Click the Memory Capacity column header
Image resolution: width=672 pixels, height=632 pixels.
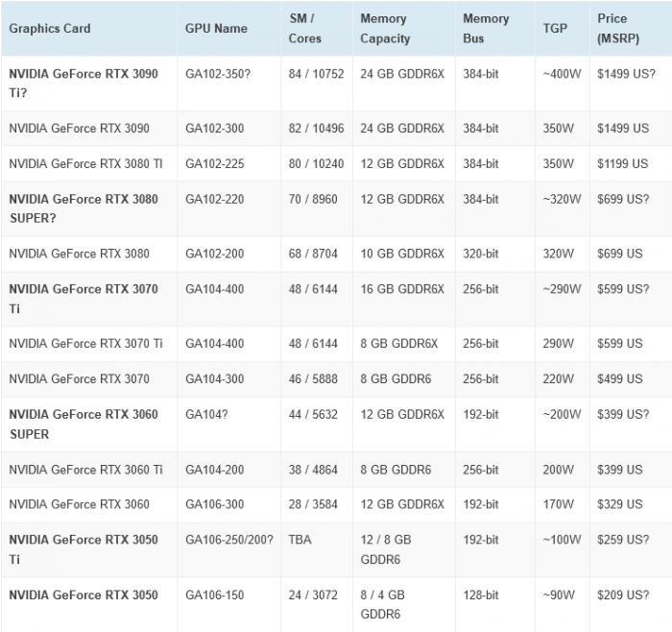point(385,29)
